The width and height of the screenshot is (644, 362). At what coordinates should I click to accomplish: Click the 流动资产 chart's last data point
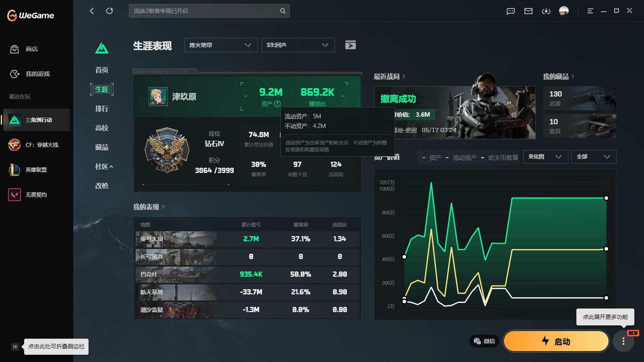pos(606,249)
